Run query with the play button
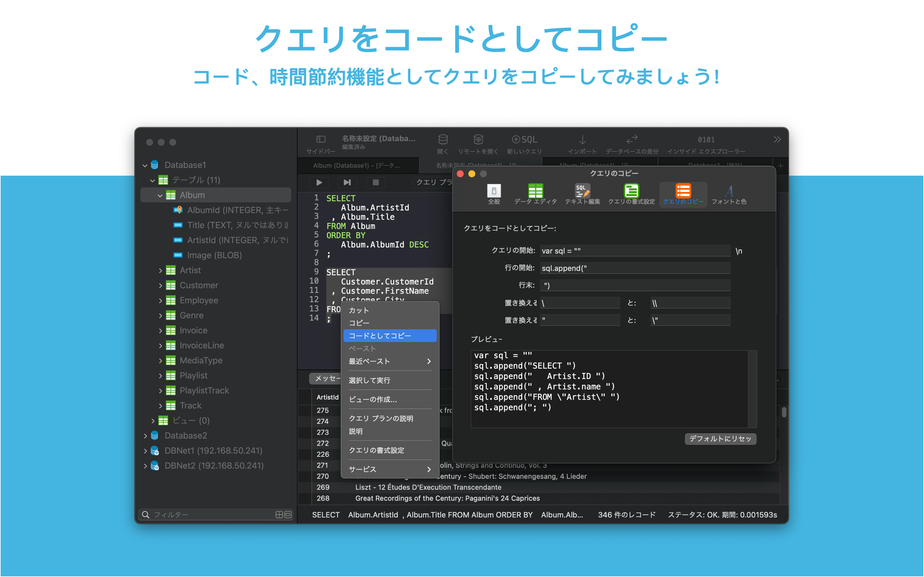This screenshot has width=924, height=577. tap(319, 182)
